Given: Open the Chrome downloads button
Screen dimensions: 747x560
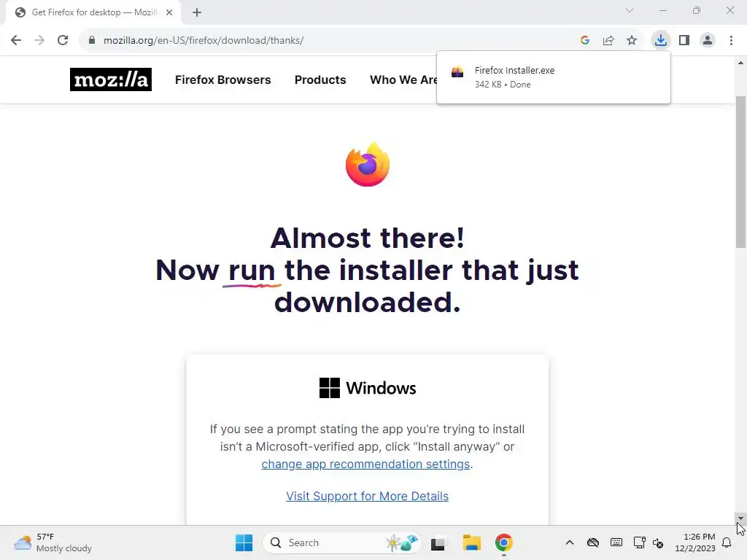Looking at the screenshot, I should click(x=660, y=40).
